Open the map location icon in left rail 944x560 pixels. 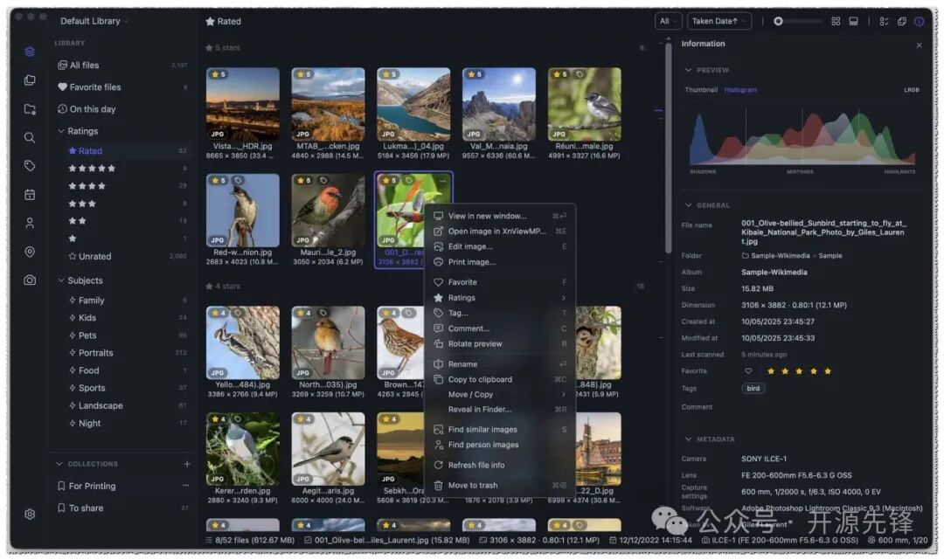pos(30,252)
